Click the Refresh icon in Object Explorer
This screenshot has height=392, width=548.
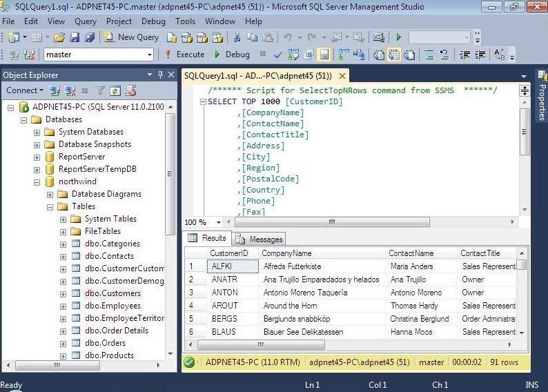(115, 90)
